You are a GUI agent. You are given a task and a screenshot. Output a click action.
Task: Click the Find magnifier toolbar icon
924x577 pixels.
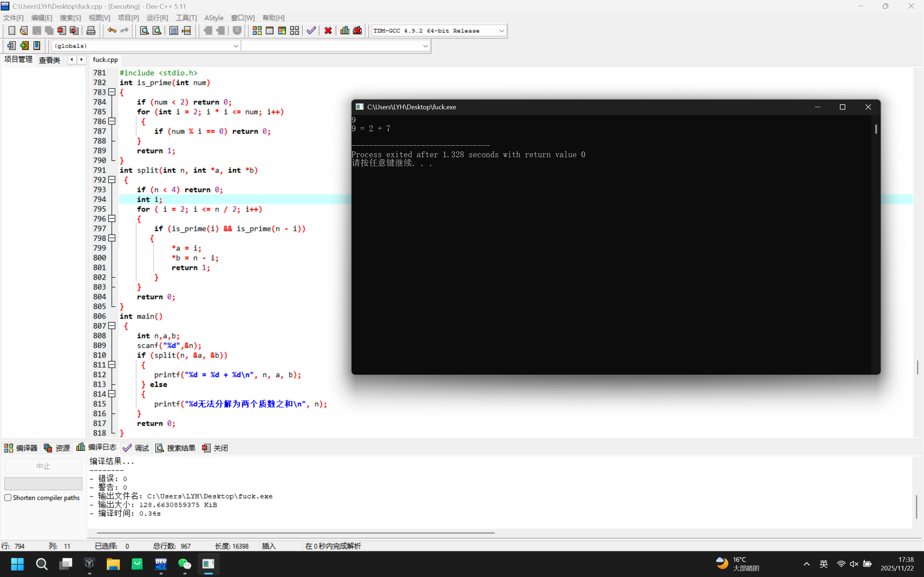coord(144,31)
